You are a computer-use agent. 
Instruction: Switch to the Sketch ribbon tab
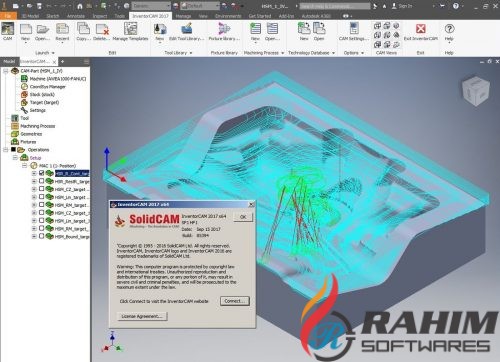(53, 16)
